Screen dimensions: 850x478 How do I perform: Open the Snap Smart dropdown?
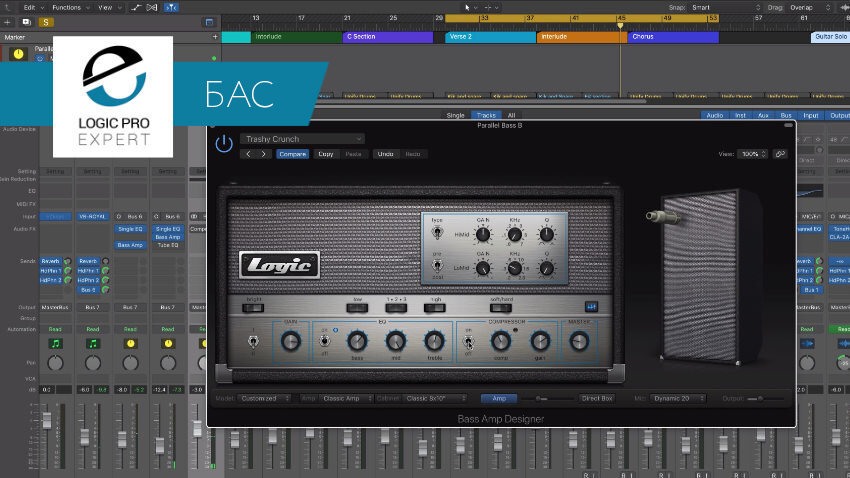[726, 8]
